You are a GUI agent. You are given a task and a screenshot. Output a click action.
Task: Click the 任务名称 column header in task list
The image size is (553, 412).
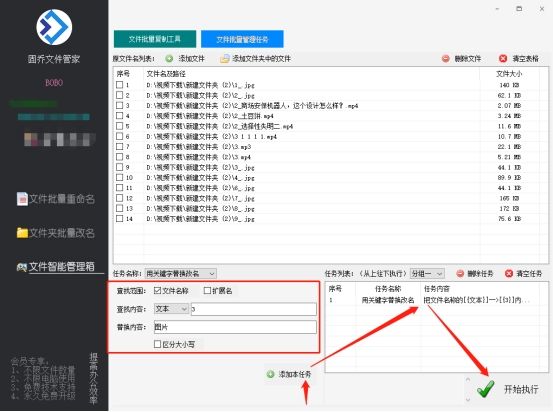click(x=388, y=289)
